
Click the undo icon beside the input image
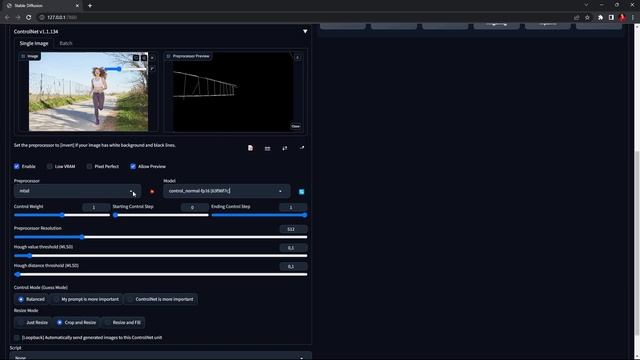click(152, 58)
